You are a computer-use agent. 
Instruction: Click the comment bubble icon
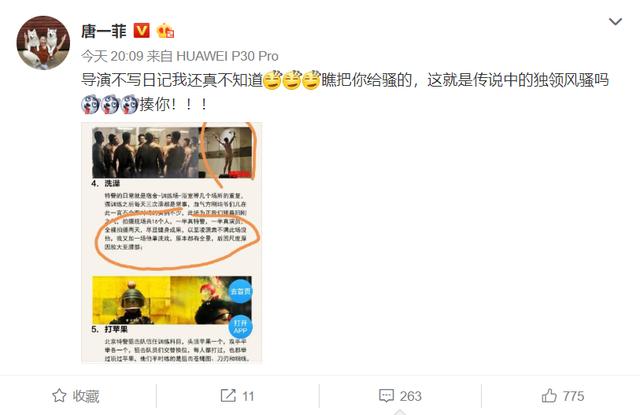pos(386,396)
